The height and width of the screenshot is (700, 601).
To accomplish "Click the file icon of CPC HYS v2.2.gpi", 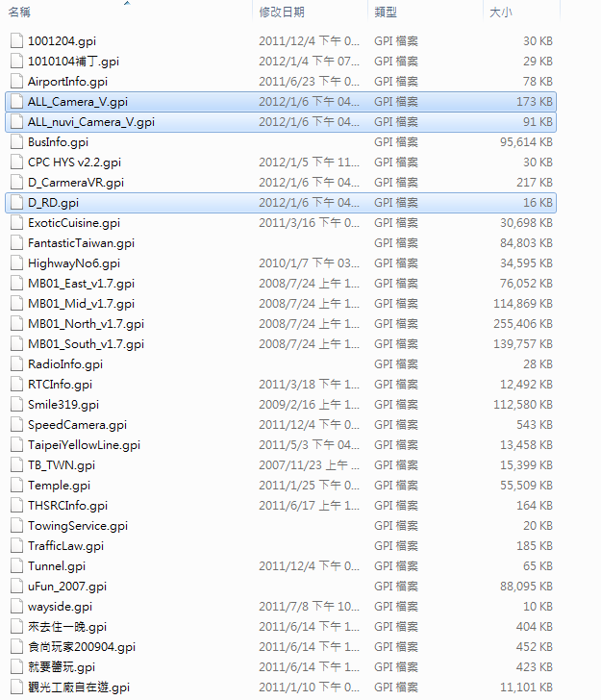I will (x=17, y=162).
